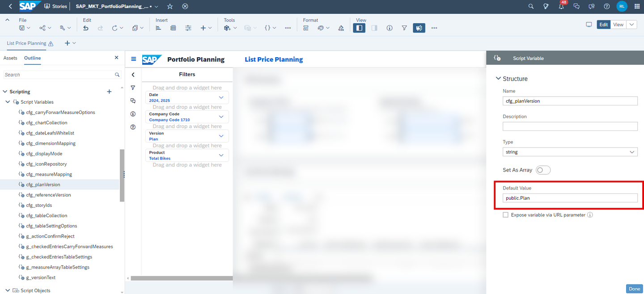
Task: Switch to the Assets tab
Action: click(10, 58)
